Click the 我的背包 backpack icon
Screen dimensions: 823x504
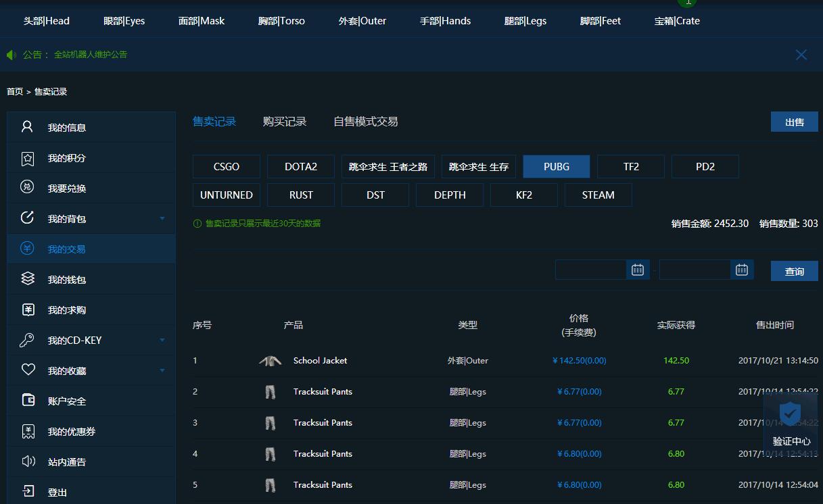tap(27, 218)
